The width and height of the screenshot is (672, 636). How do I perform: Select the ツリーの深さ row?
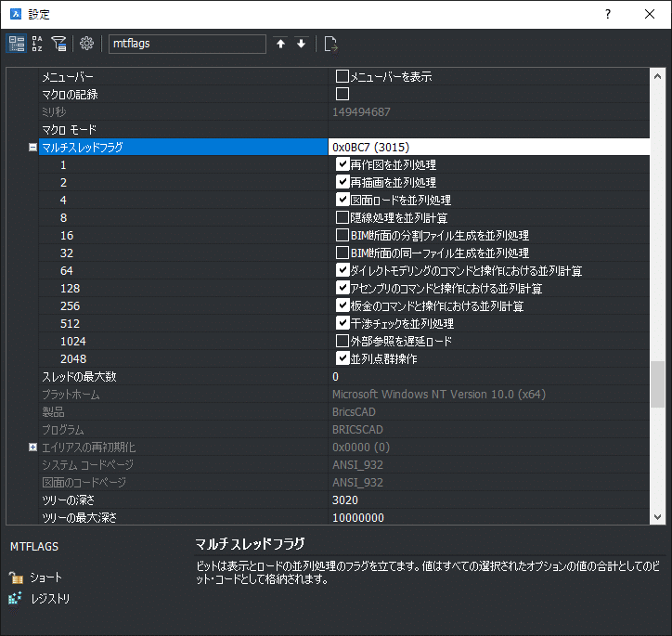pos(184,500)
